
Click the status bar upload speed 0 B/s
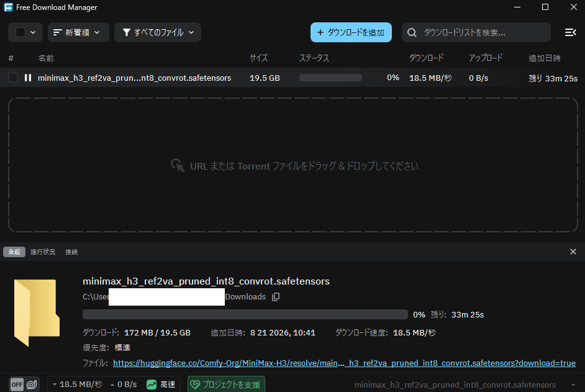tap(124, 385)
